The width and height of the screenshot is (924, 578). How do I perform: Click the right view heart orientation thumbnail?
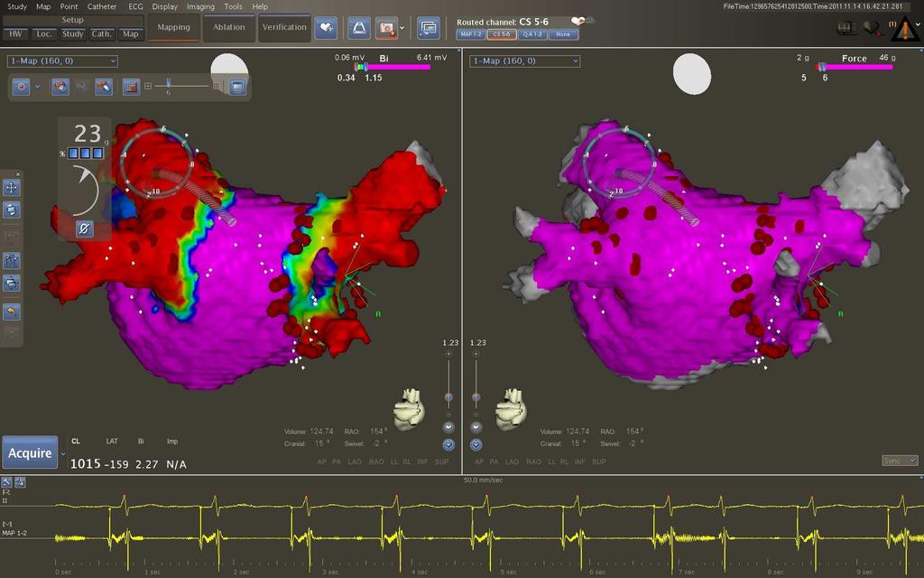(512, 408)
